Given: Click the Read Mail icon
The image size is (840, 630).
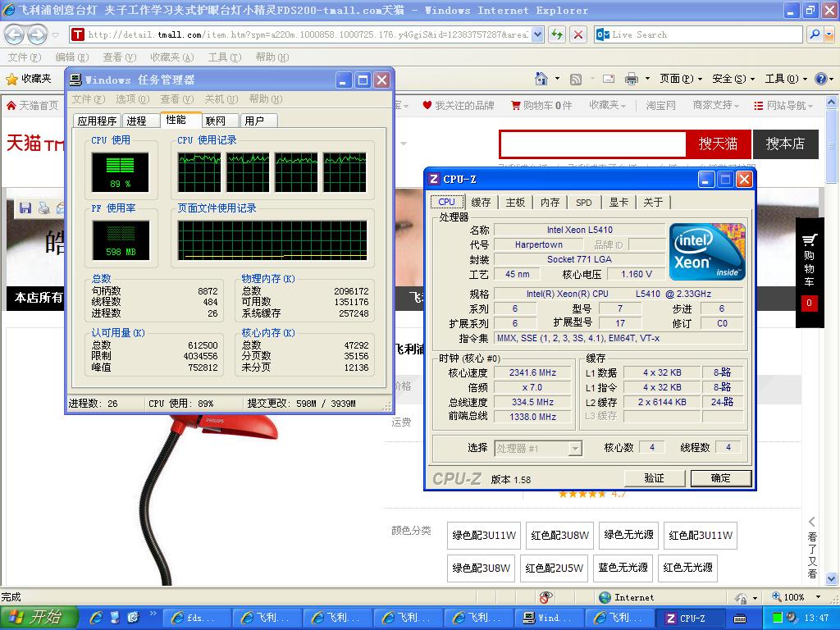Looking at the screenshot, I should pyautogui.click(x=609, y=80).
